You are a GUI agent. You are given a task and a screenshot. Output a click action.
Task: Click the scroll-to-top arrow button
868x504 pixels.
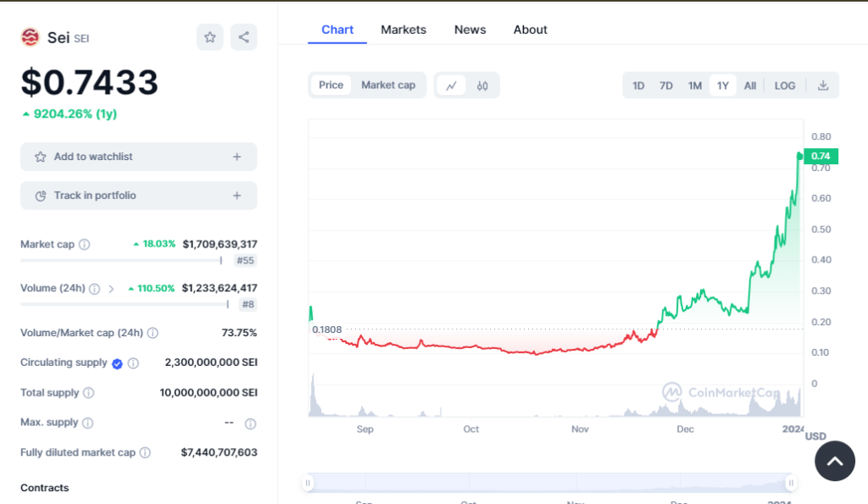[835, 461]
